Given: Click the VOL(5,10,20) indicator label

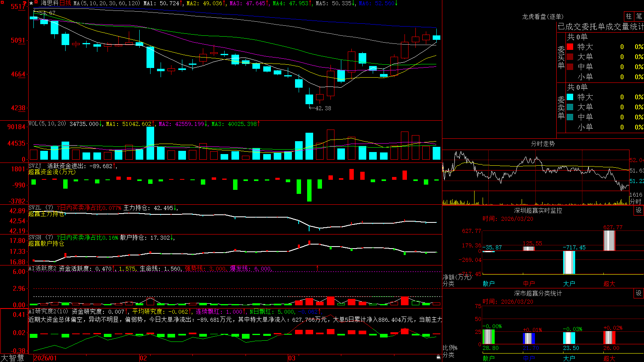Looking at the screenshot, I should coord(47,124).
